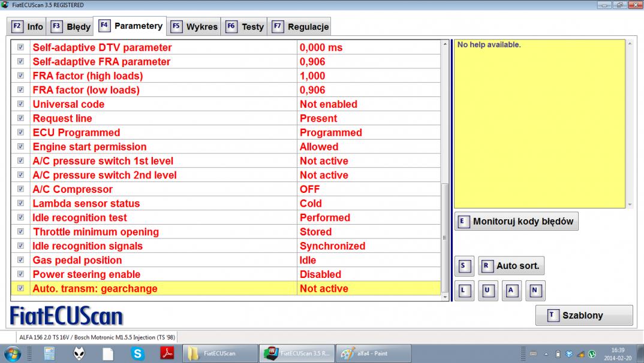Switch to FiatECUScan 3.5 taskbar window
This screenshot has width=644, height=363.
coord(297,353)
